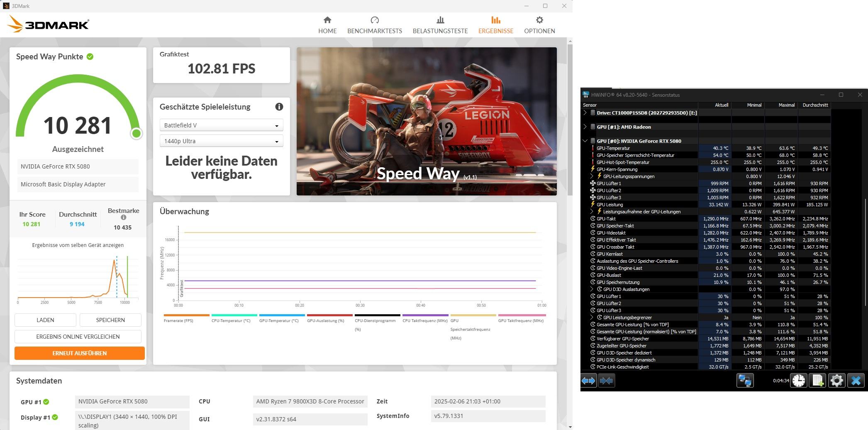Click the HWiNFO collapse-columns arrows icon
Screen dimensions: 868x430
606,381
